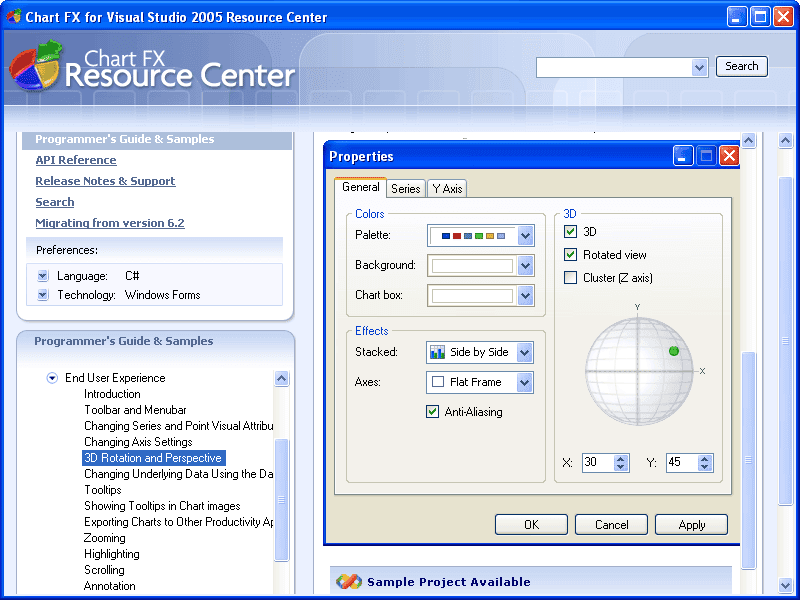
Task: Click content pane scroll up arrow
Action: pyautogui.click(x=748, y=140)
